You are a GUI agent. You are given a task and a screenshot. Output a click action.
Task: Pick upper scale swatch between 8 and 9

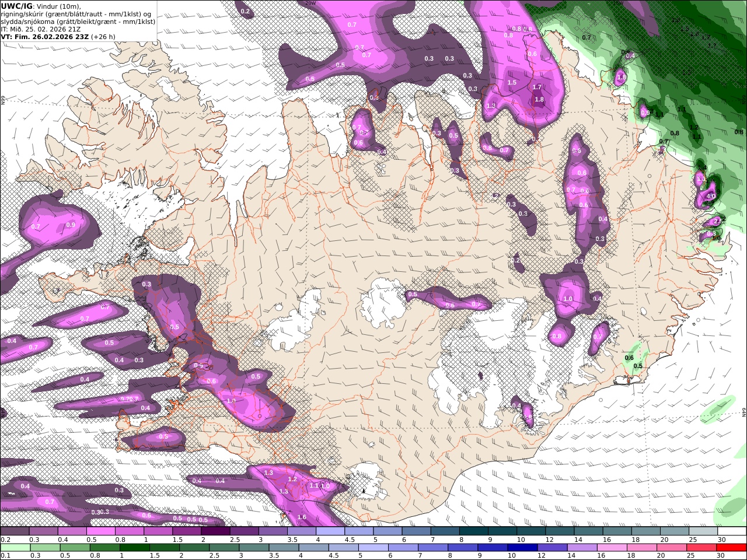pyautogui.click(x=473, y=531)
